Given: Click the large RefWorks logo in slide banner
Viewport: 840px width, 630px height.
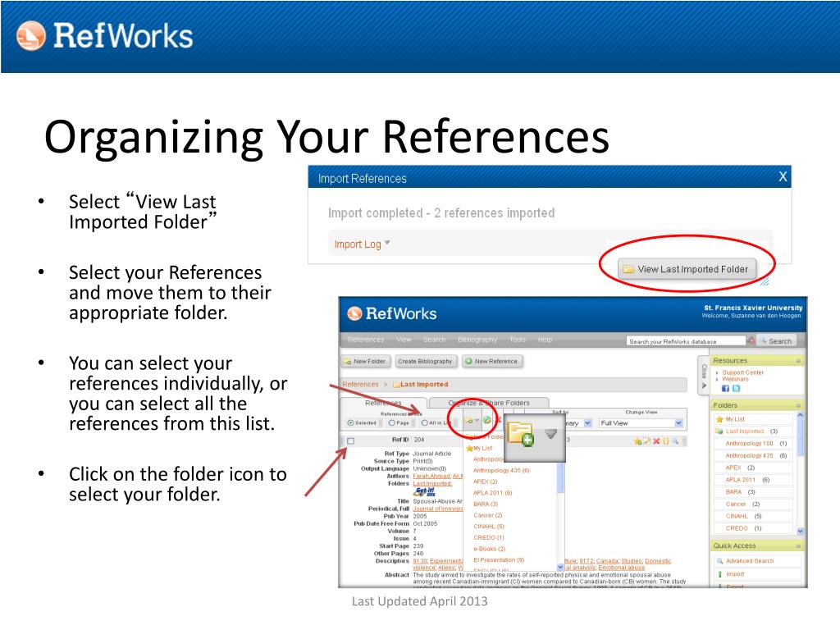Looking at the screenshot, I should (x=104, y=36).
